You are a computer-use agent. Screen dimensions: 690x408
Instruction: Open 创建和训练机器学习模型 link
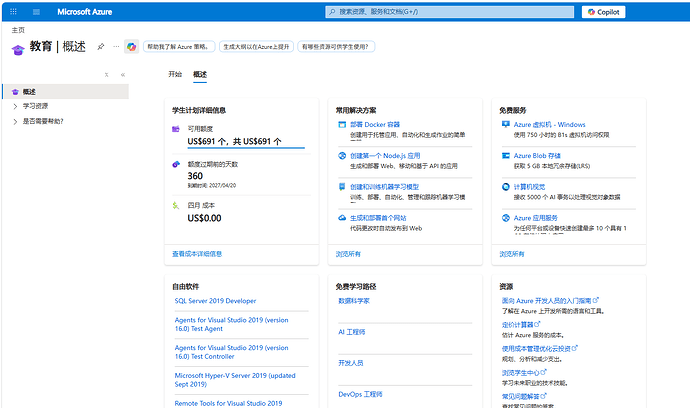(385, 187)
